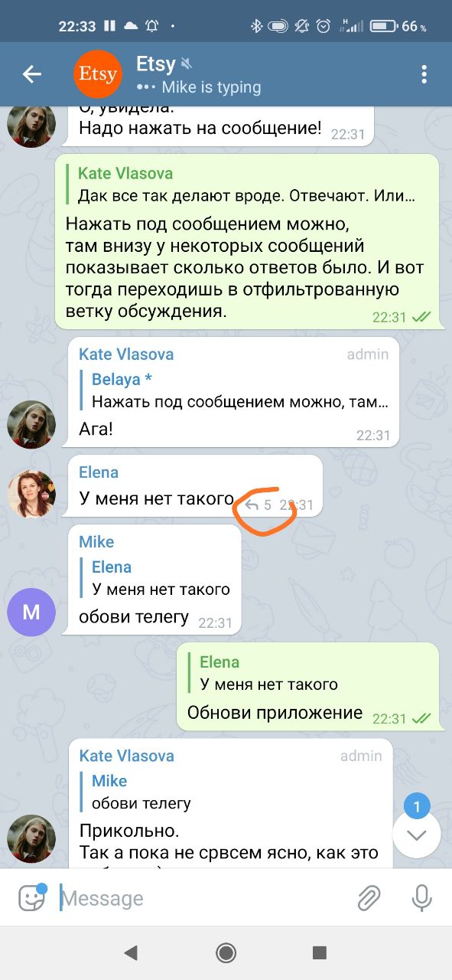The image size is (452, 980).
Task: Open Mike's purple M avatar
Action: [31, 611]
